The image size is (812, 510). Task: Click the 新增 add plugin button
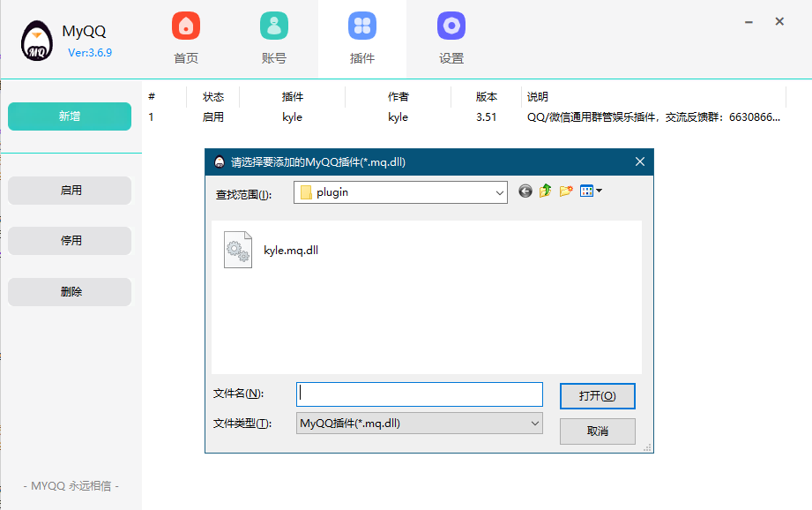click(x=69, y=116)
